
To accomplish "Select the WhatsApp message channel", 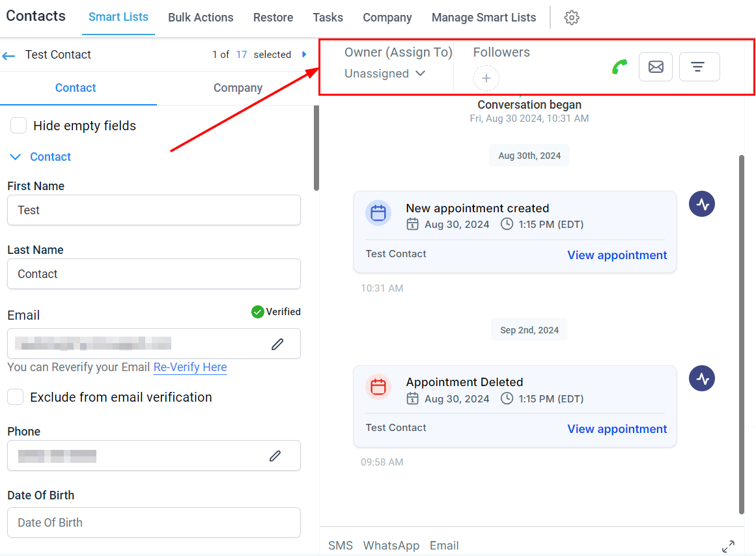I will pos(391,546).
